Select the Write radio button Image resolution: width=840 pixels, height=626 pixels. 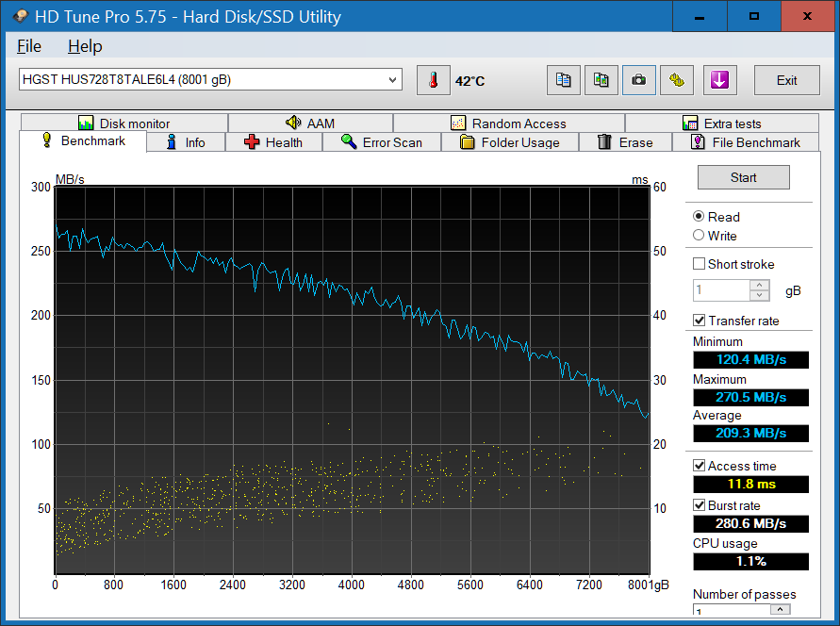[x=700, y=237]
